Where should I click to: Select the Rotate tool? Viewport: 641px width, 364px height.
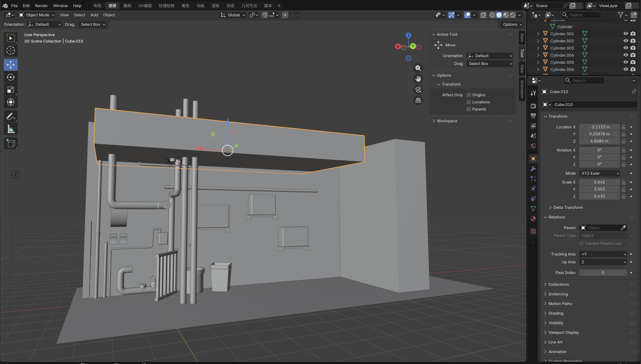tap(11, 77)
